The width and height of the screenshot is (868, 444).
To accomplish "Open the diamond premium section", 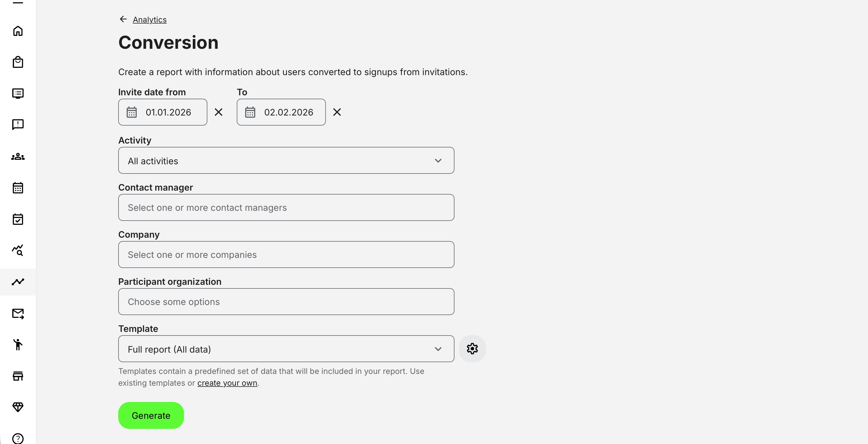I will pos(18,407).
